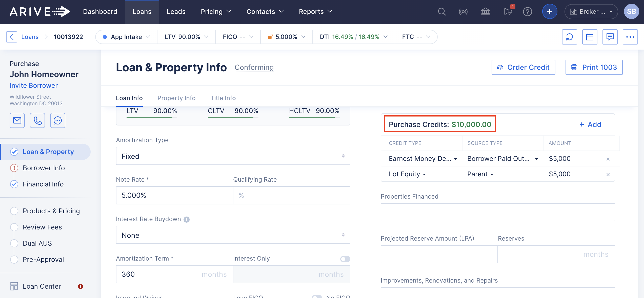
Task: Open the Leads menu item
Action: point(176,12)
